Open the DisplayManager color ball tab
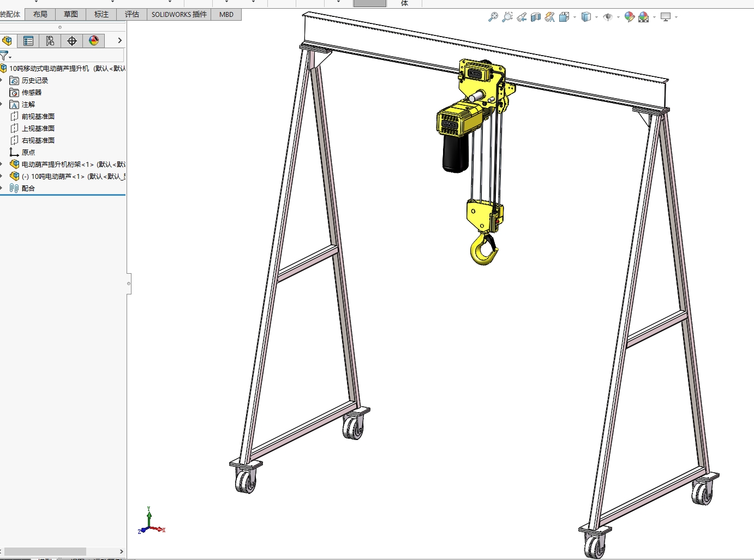The height and width of the screenshot is (560, 754). pyautogui.click(x=94, y=41)
